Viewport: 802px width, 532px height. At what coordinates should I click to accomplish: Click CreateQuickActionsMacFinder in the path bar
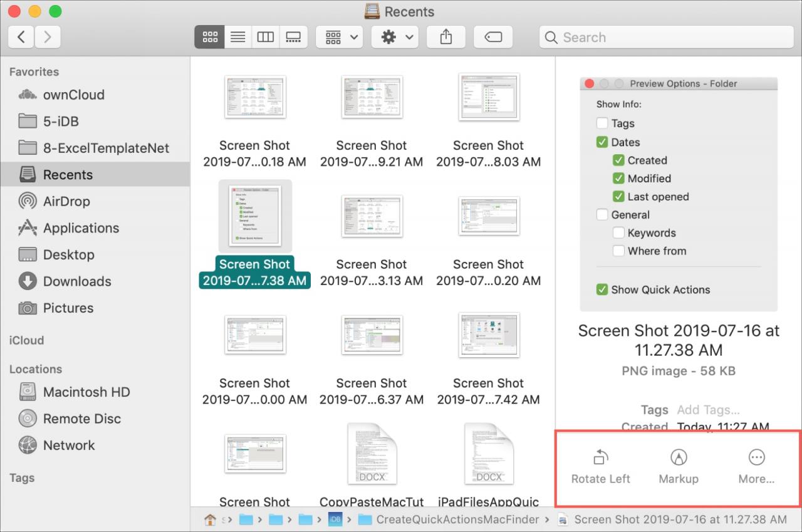457,519
